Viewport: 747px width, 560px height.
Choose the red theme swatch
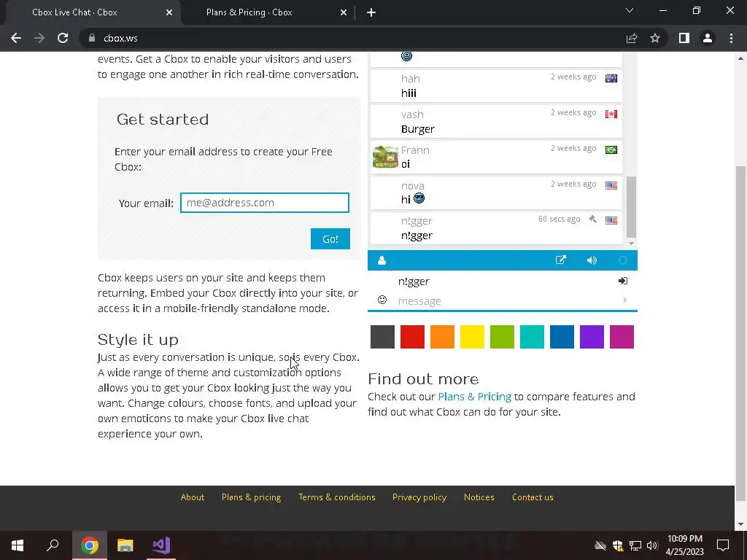pos(413,337)
